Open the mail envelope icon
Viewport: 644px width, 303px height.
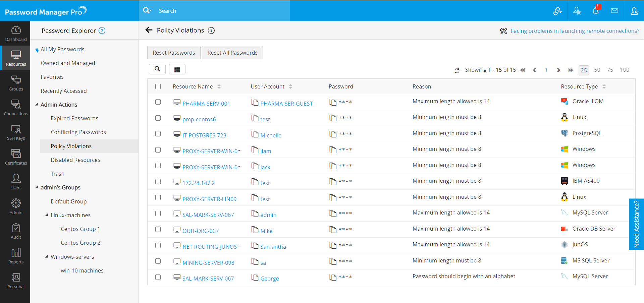click(x=614, y=11)
